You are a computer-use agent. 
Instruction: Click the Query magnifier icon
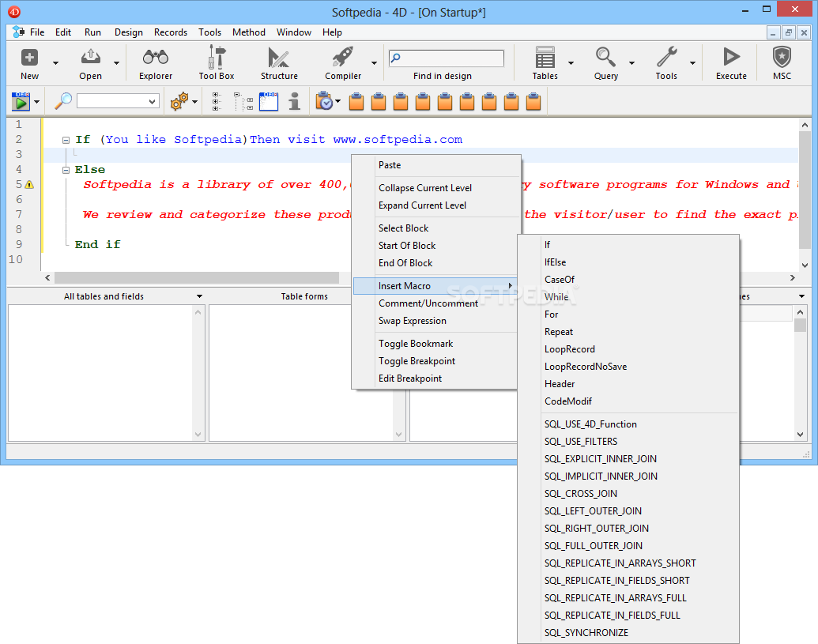605,58
